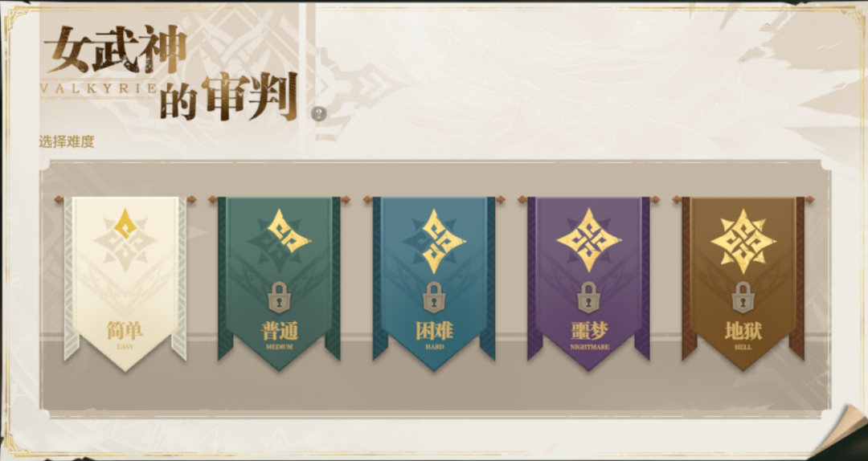Click the padlock on the Hell banner
868x461 pixels.
(743, 297)
